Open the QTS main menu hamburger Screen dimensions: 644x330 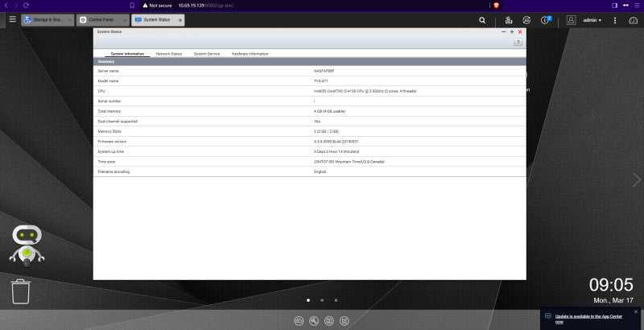pyautogui.click(x=13, y=19)
